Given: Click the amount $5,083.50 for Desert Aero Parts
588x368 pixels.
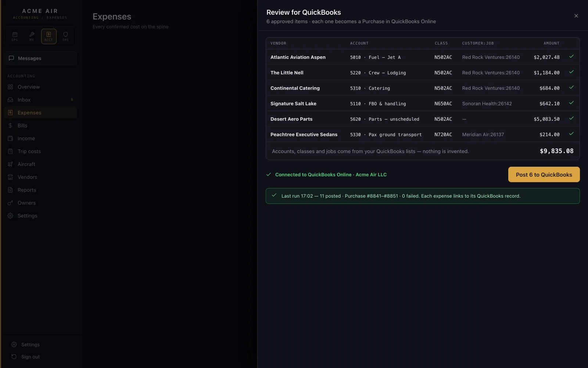Looking at the screenshot, I should pos(546,119).
